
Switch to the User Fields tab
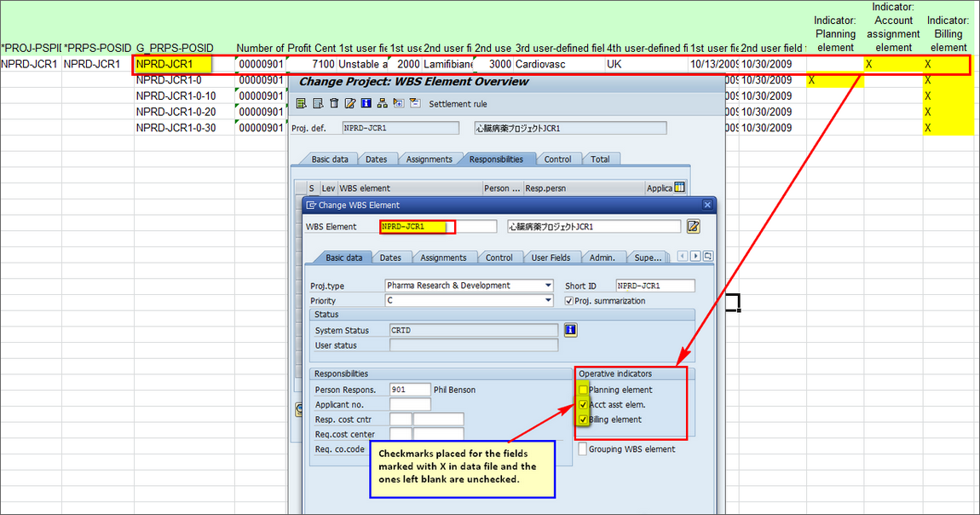[x=551, y=257]
